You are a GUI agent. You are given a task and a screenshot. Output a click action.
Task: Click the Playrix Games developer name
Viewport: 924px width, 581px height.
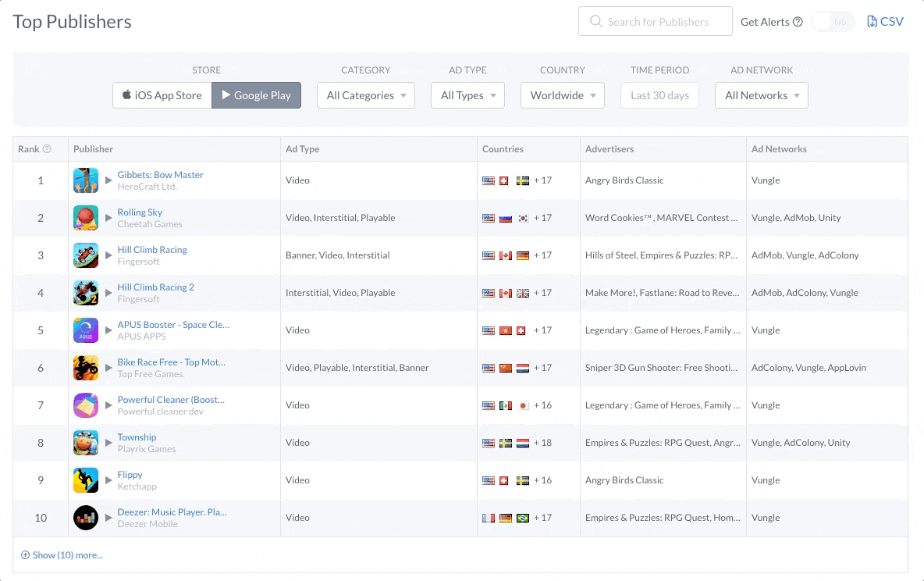tap(147, 449)
